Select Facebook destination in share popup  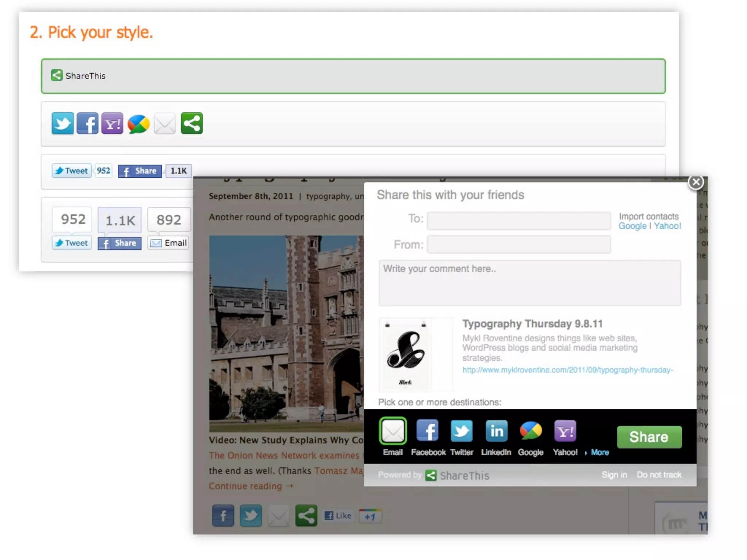click(x=427, y=431)
